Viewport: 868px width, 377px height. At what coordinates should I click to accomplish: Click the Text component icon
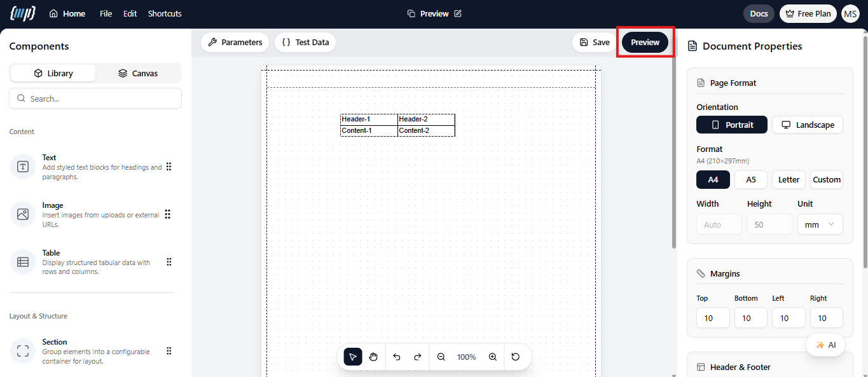23,167
